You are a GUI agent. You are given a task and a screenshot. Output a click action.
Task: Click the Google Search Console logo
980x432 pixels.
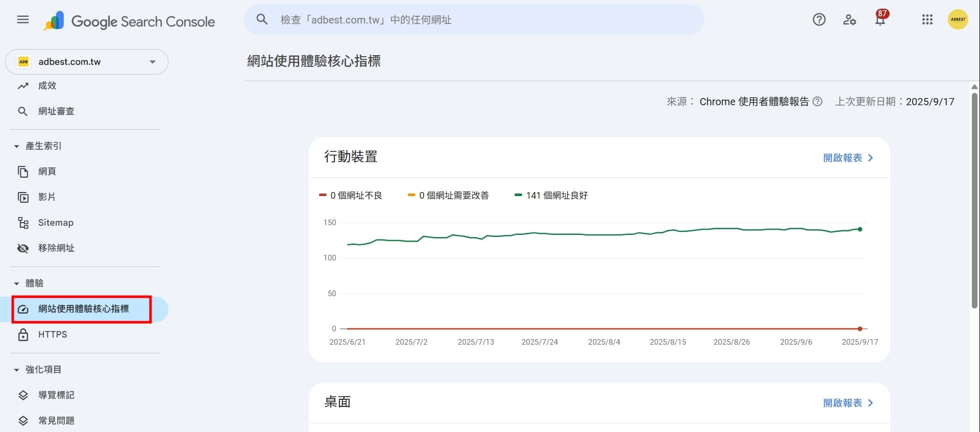click(130, 21)
